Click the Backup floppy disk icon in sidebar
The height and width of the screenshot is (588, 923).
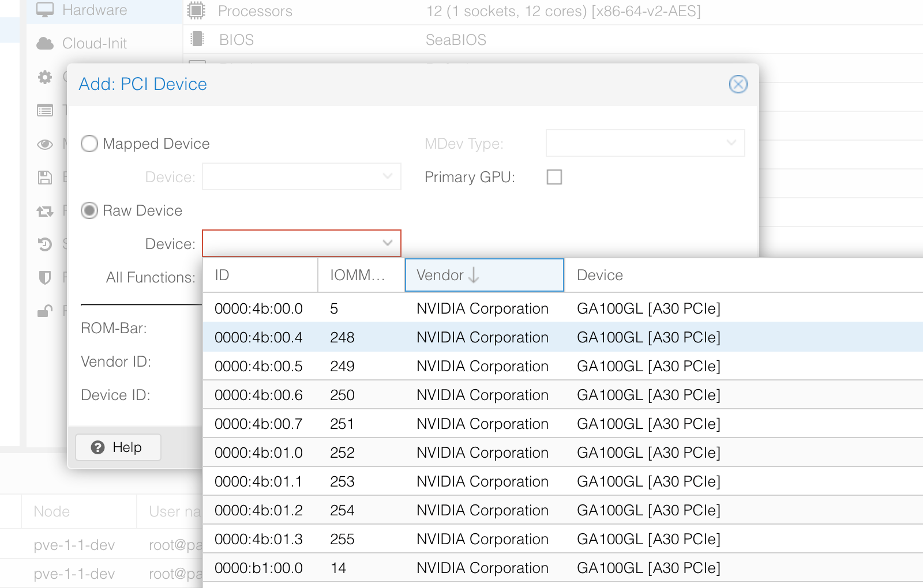click(x=45, y=177)
